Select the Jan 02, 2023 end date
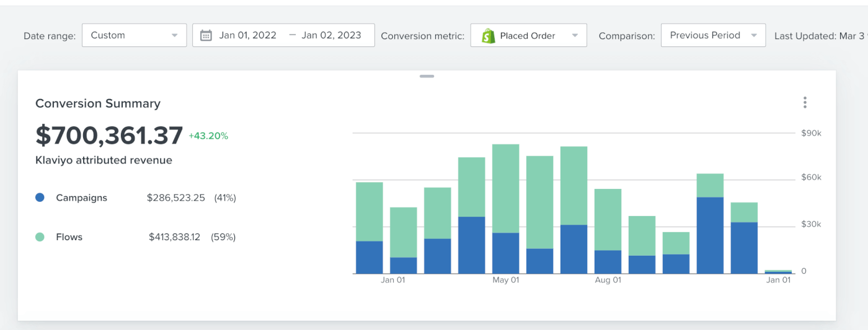Image resolution: width=868 pixels, height=330 pixels. (x=331, y=35)
